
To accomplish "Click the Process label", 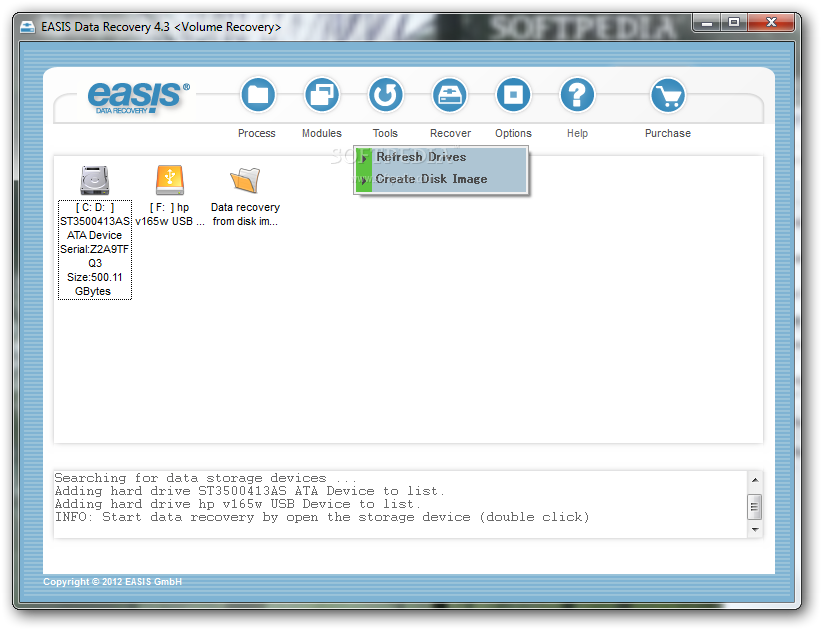I will 256,133.
